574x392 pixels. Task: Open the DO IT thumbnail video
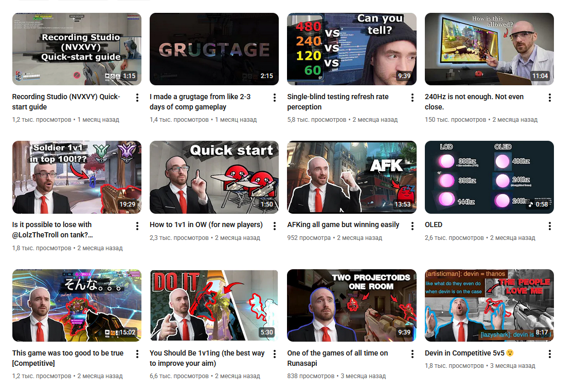tap(214, 305)
